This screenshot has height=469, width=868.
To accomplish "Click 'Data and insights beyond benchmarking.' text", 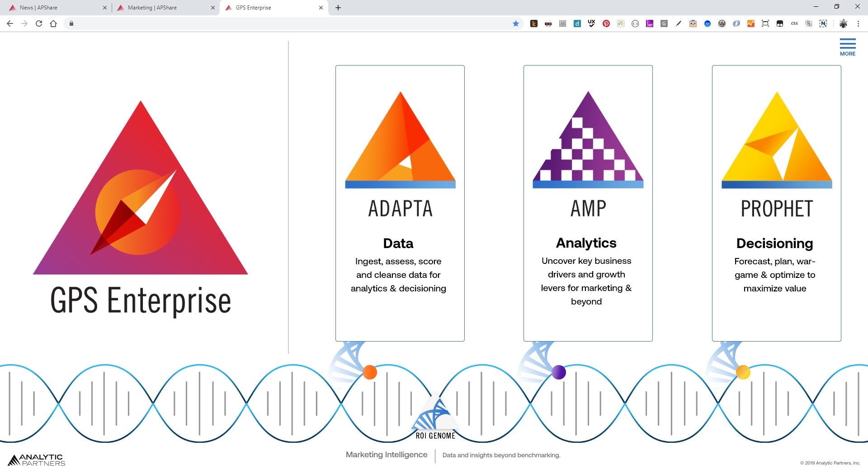I will click(x=501, y=455).
